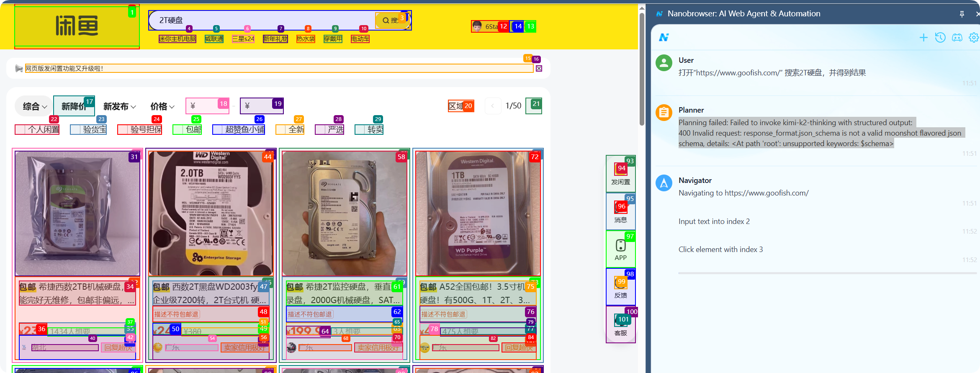The image size is (980, 373).
Task: Select the 新降价 sort tab
Action: tap(74, 106)
